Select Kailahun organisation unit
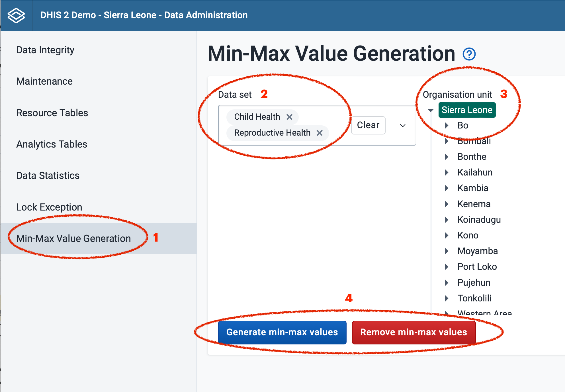The image size is (565, 392). click(475, 172)
